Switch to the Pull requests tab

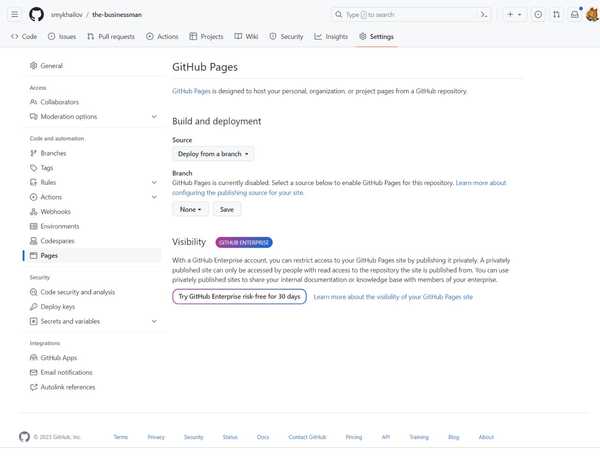(111, 36)
